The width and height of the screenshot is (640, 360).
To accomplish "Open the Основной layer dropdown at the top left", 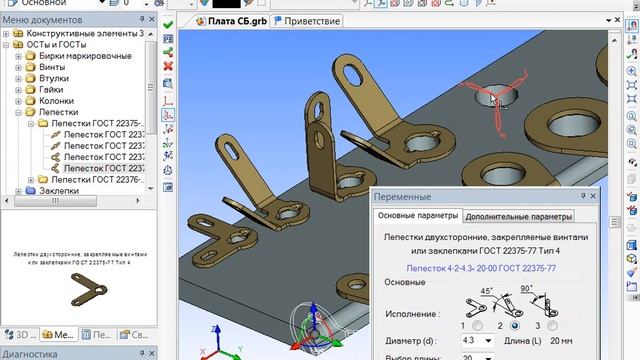I will [x=102, y=2].
